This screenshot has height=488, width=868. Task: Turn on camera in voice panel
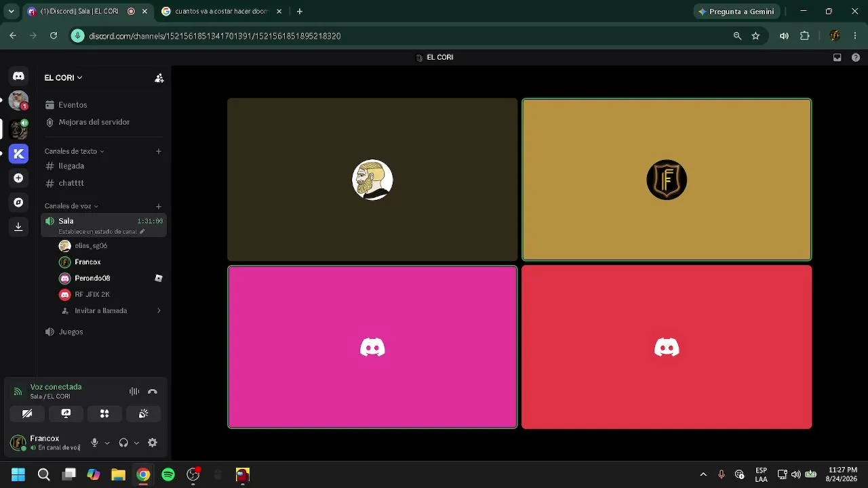pos(27,413)
